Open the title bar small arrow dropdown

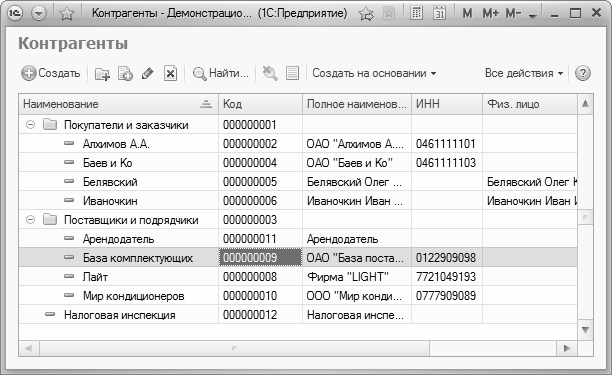click(532, 16)
